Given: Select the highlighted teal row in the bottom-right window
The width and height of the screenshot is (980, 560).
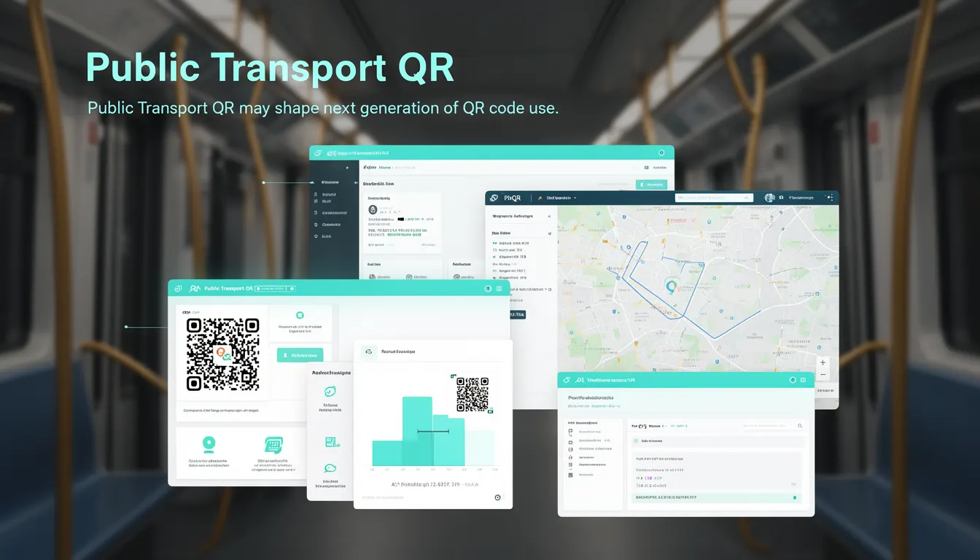Looking at the screenshot, I should [x=715, y=497].
